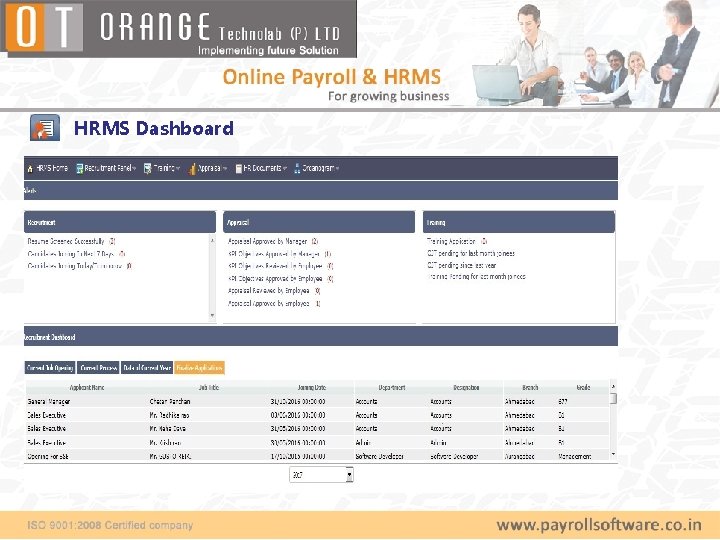Click the applicants table scrollbar down arrow
The height and width of the screenshot is (540, 720).
pyautogui.click(x=613, y=454)
